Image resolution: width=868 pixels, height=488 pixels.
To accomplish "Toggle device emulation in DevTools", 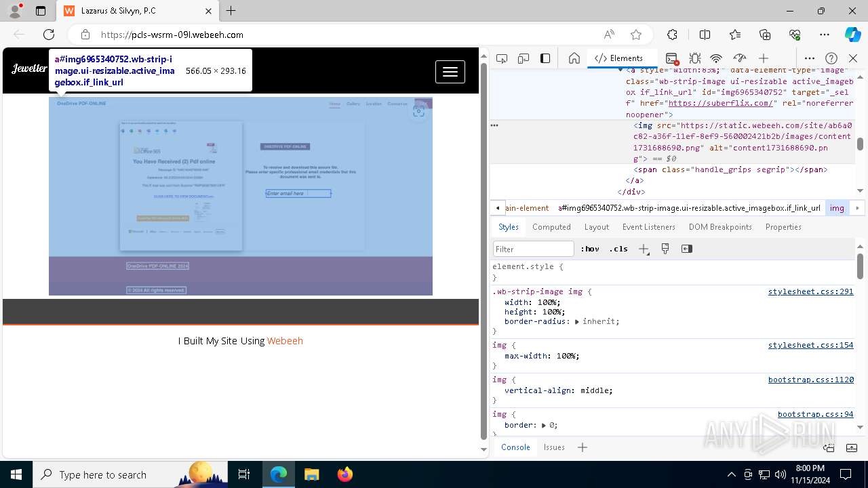I will 524,58.
